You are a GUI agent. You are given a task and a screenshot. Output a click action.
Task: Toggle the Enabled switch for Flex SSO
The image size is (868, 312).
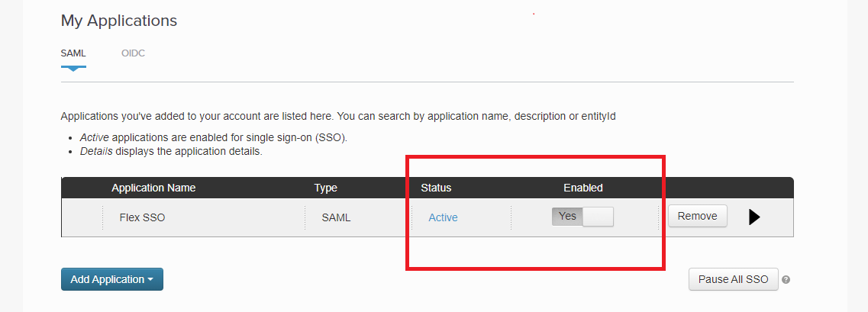click(582, 217)
